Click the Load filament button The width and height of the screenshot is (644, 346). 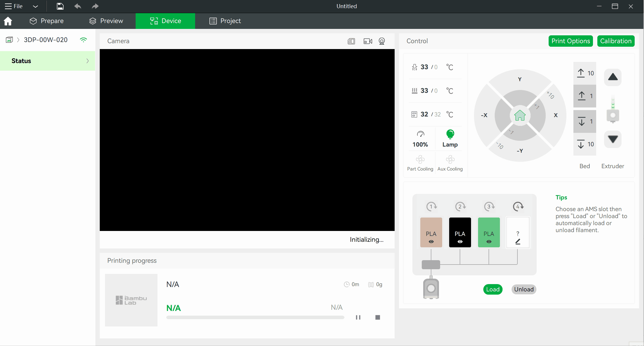tap(492, 289)
